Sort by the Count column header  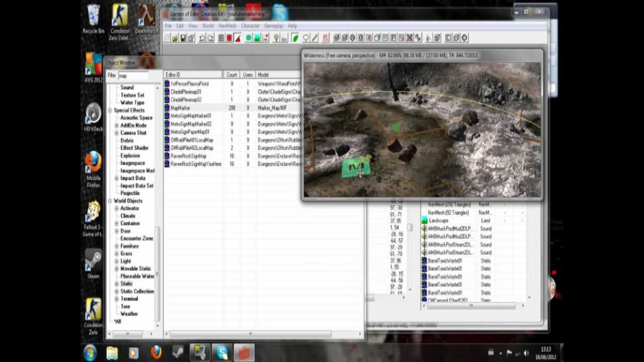tap(232, 75)
